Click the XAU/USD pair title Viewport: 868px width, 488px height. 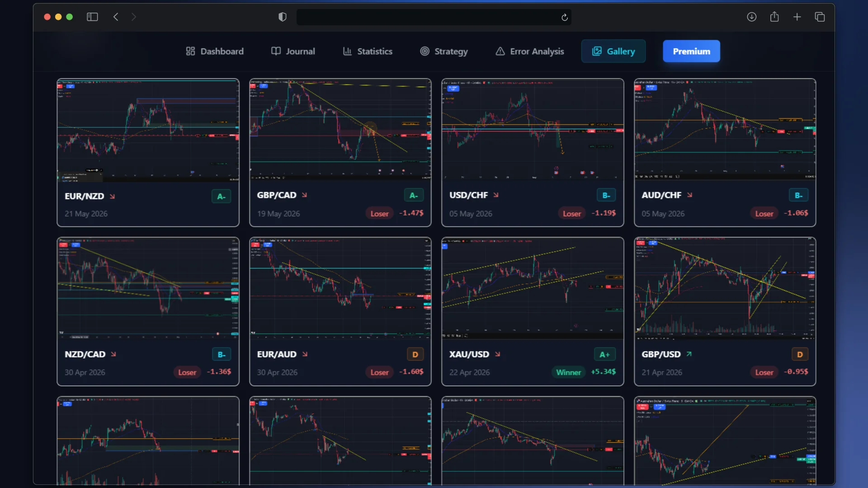[469, 354]
